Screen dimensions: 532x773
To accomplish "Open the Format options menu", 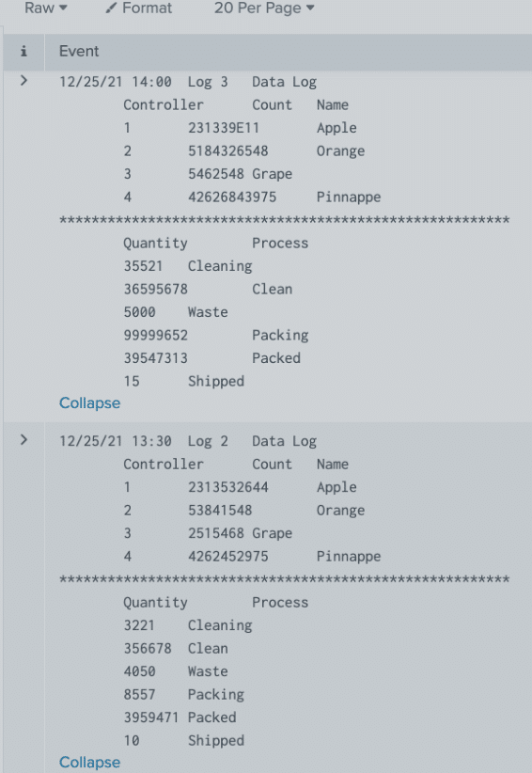I will pyautogui.click(x=139, y=8).
